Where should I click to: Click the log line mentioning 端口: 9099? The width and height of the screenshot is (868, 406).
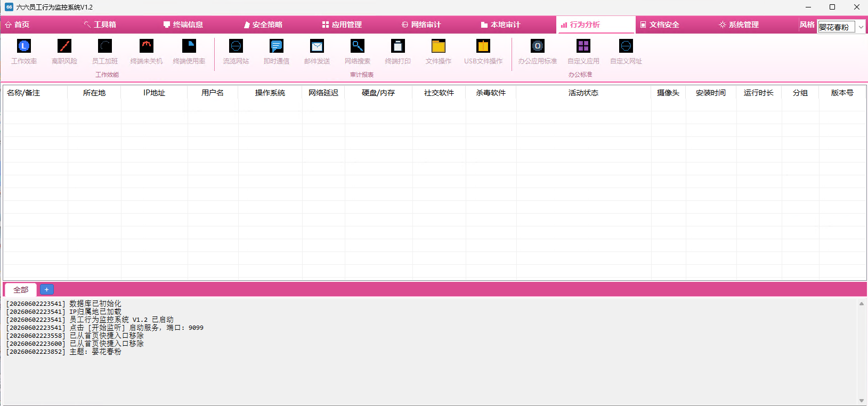click(x=105, y=328)
